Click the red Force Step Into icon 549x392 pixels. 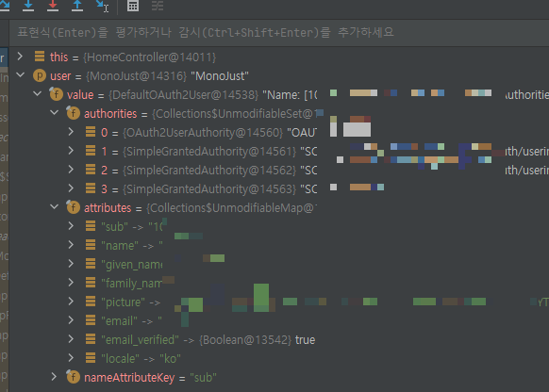(53, 6)
